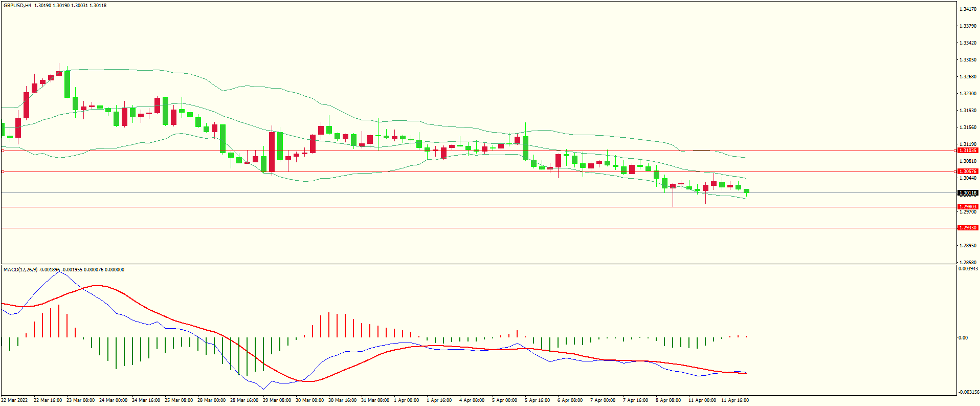Screen dimensions: 980x406
Task: Select the 1.30576 price level tag
Action: point(967,172)
